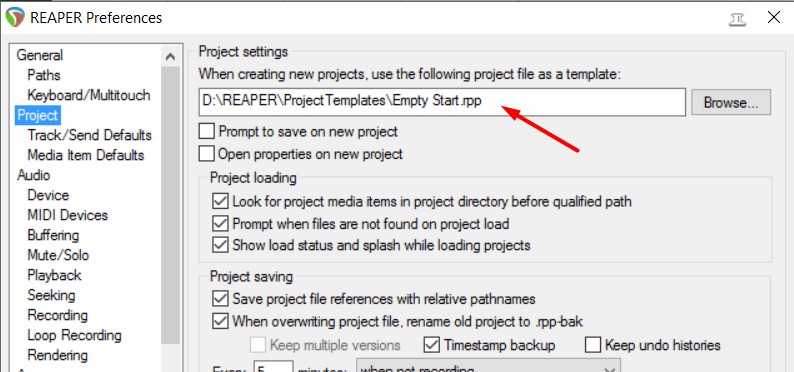Click the category list scroll-up arrow
794x372 pixels.
point(171,57)
